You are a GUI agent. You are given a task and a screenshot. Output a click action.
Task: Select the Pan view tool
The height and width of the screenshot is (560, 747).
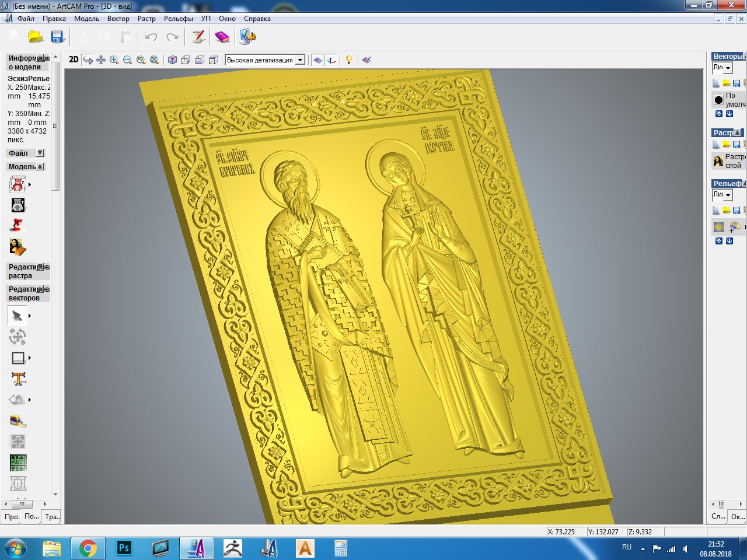[101, 60]
